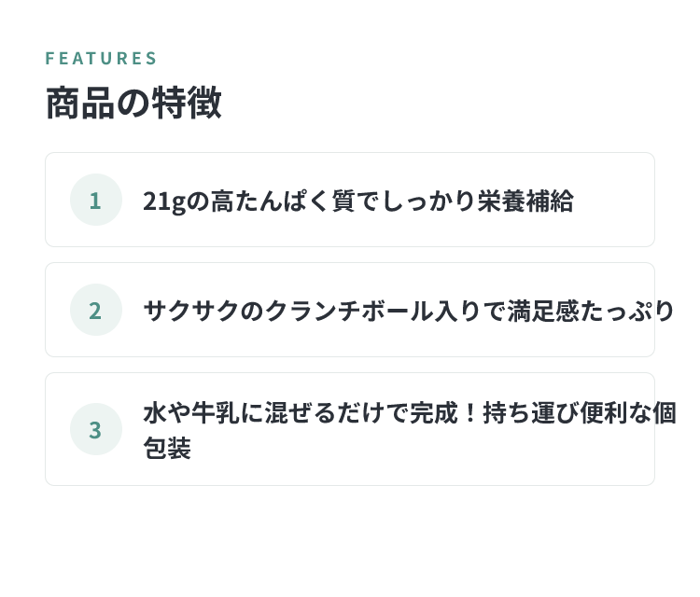Click the word 栄養補給 in feature one
700x597 pixels.
click(525, 201)
